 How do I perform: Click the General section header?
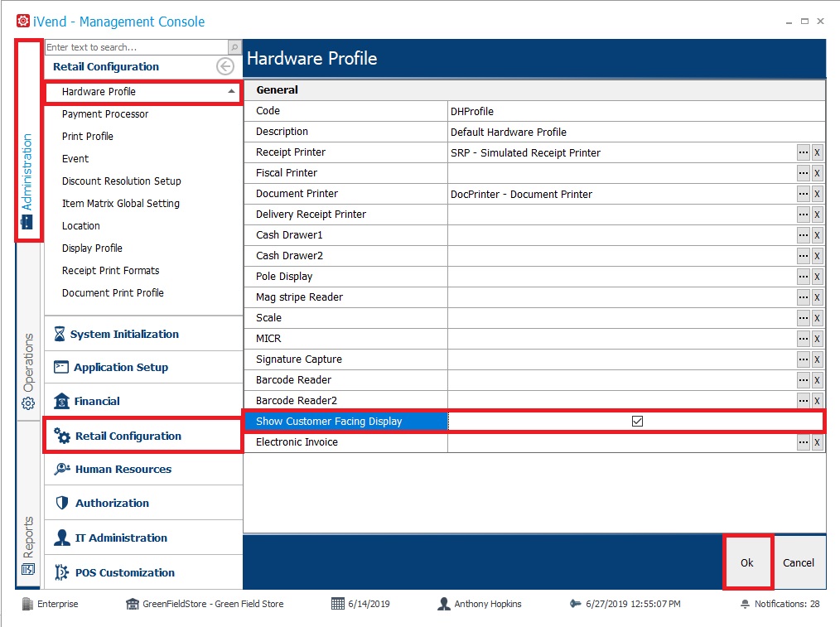click(534, 90)
